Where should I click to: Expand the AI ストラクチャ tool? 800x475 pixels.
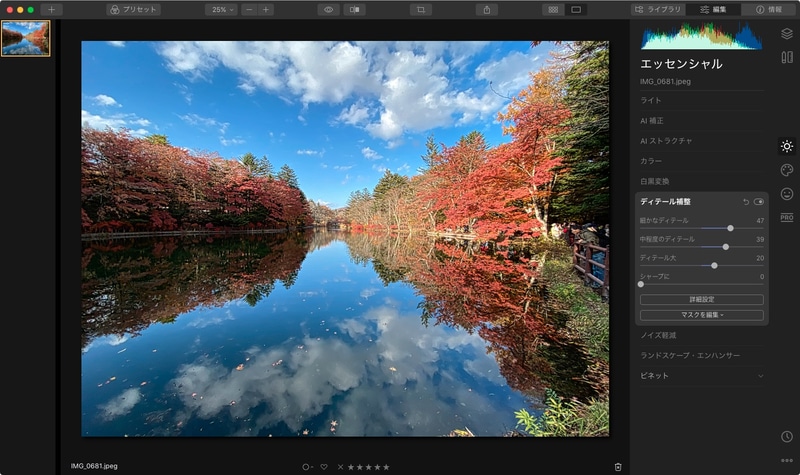702,141
